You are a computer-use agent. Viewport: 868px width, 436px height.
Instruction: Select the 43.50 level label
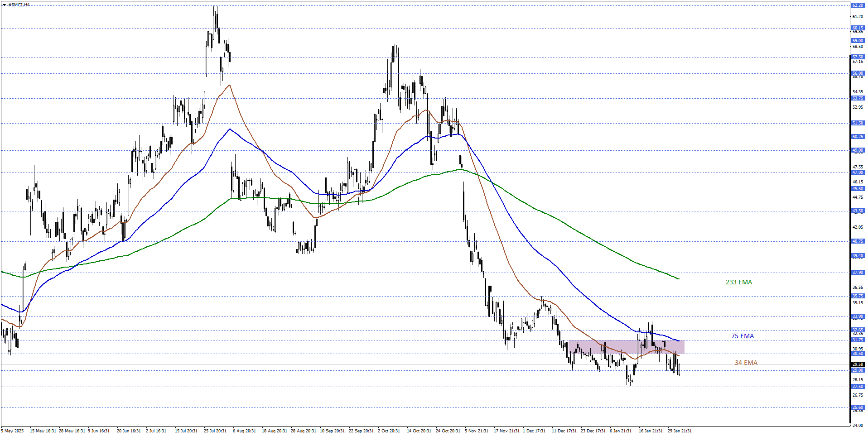pos(858,211)
